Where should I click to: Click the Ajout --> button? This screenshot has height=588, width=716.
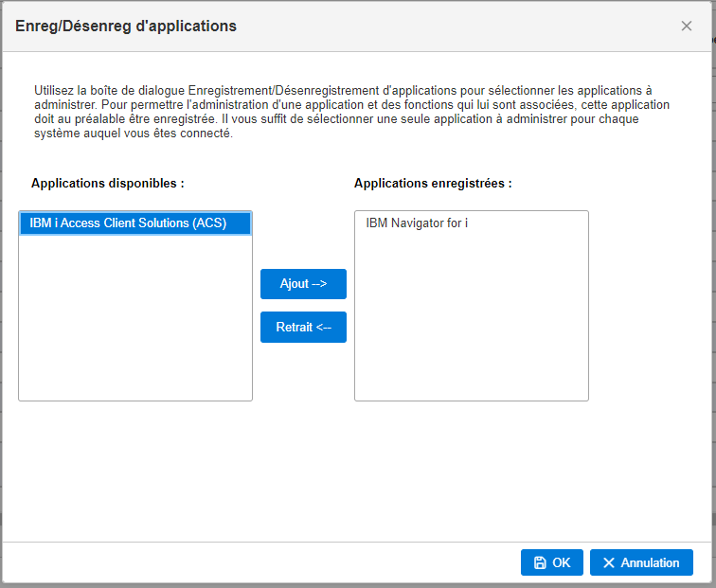[303, 284]
